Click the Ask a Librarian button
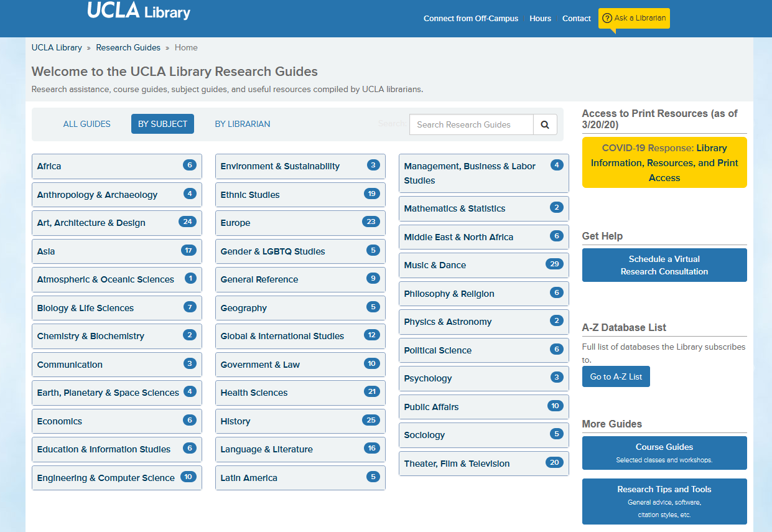The height and width of the screenshot is (532, 772). point(634,19)
